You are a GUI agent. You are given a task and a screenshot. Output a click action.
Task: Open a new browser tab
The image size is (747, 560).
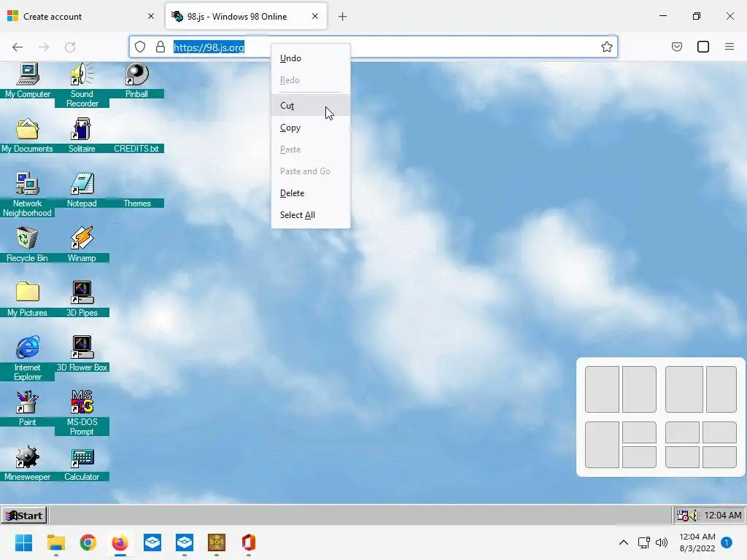point(343,17)
